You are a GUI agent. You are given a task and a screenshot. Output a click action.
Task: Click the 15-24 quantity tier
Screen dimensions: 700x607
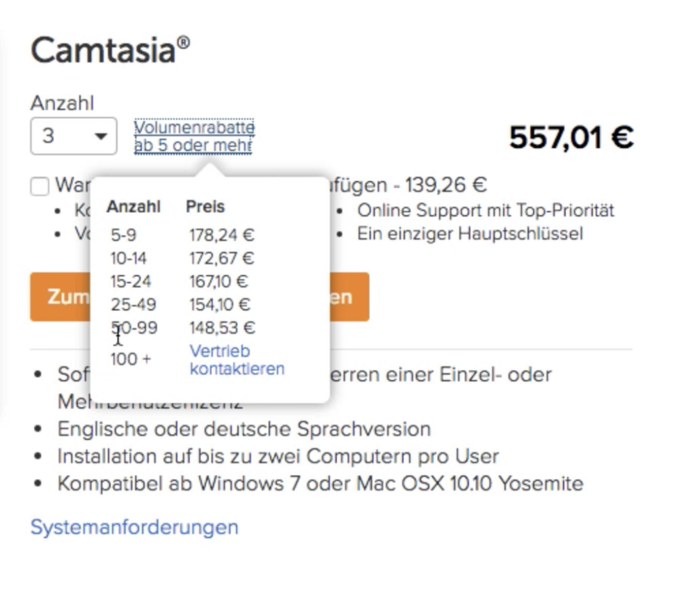[x=130, y=281]
